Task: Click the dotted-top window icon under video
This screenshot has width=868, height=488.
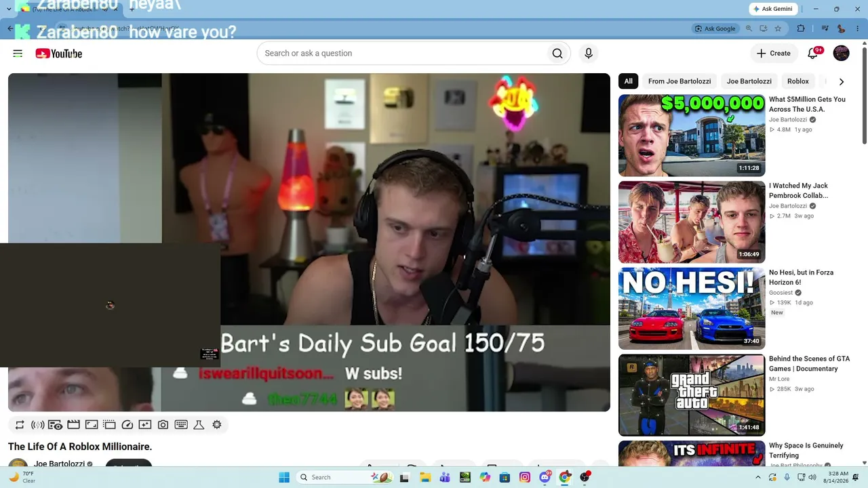Action: click(109, 425)
